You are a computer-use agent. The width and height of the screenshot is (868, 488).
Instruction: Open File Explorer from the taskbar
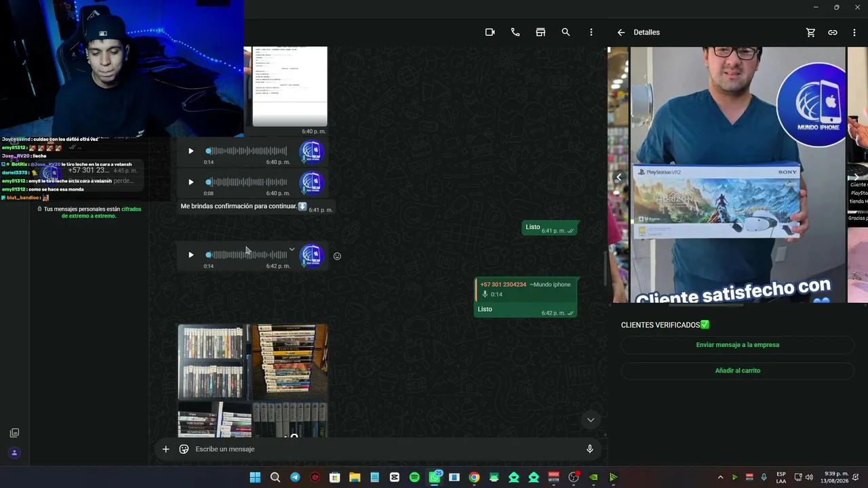[355, 478]
